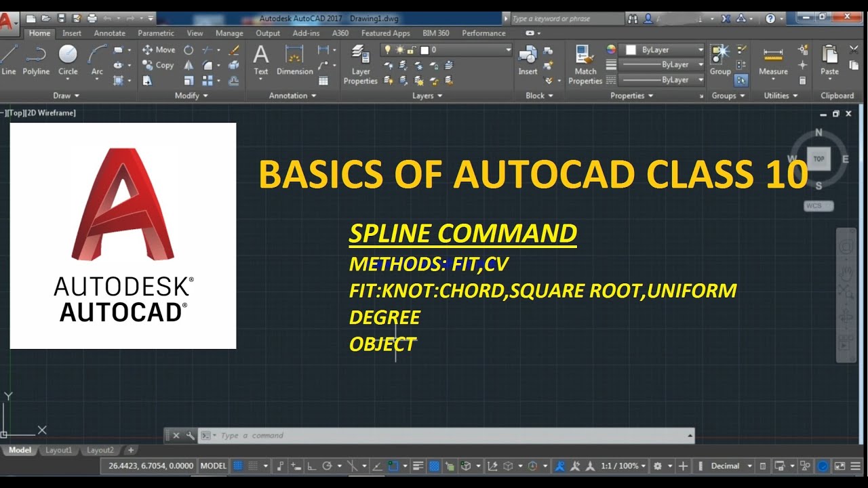Toggle lineweight display in status bar

click(x=418, y=466)
